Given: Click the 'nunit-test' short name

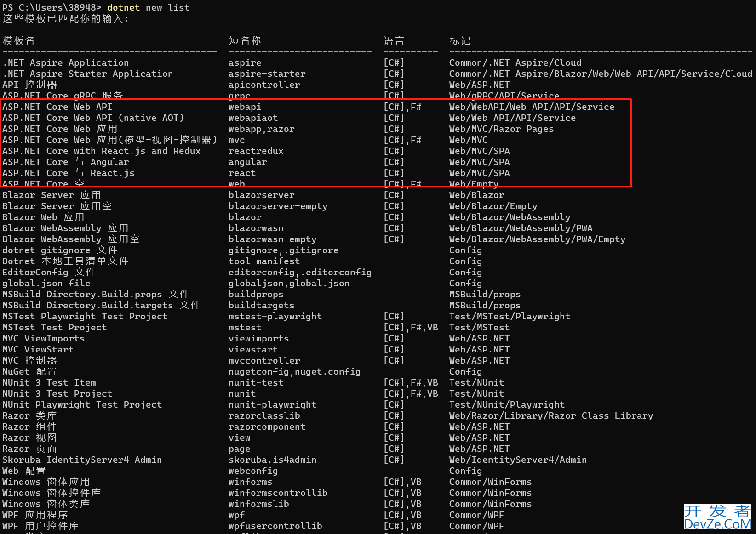Looking at the screenshot, I should (x=256, y=382).
